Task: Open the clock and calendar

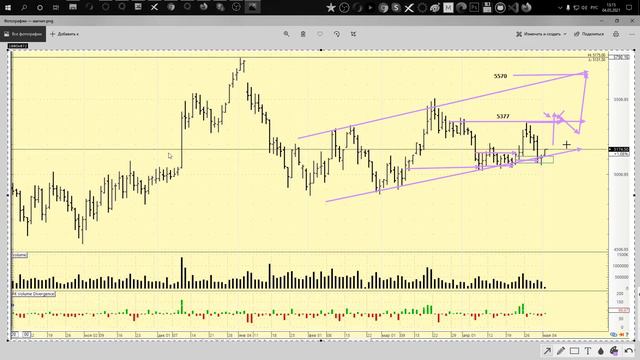Action: (611, 7)
